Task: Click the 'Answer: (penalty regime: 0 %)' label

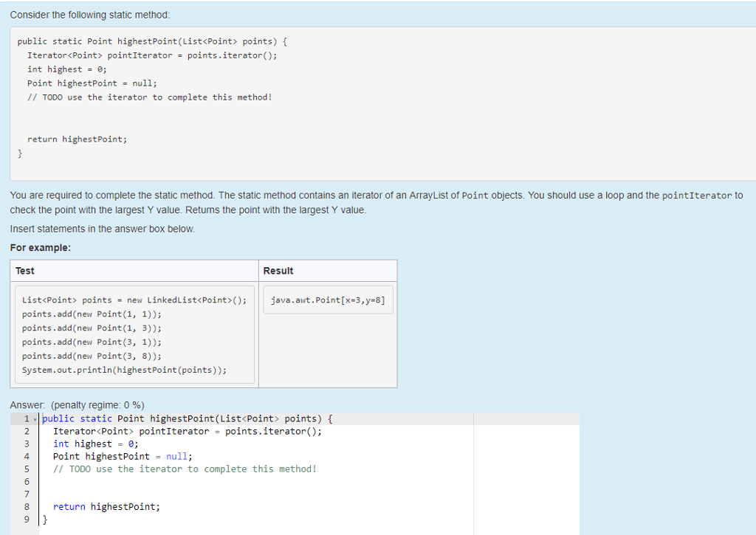Action: coord(78,405)
